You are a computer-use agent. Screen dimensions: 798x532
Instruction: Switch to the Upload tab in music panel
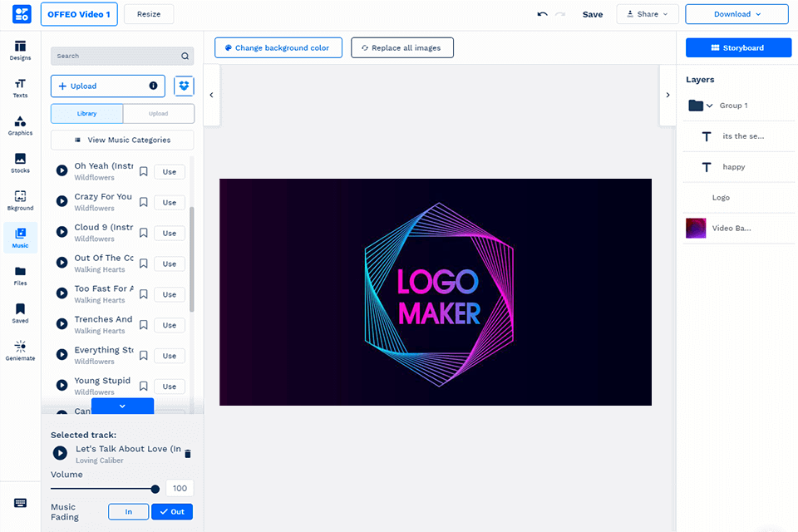click(x=158, y=113)
